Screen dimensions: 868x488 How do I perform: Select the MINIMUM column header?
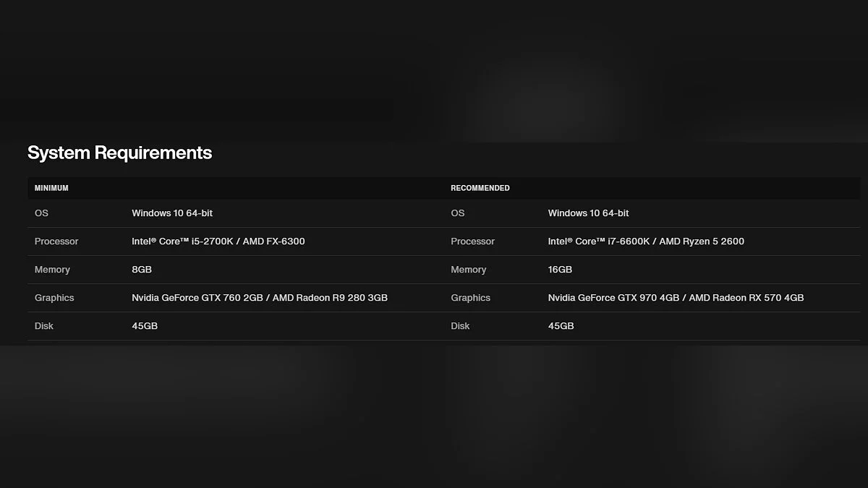(51, 188)
